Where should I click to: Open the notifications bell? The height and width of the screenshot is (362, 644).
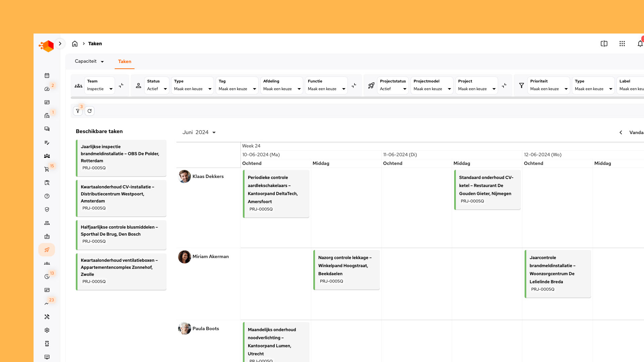640,44
